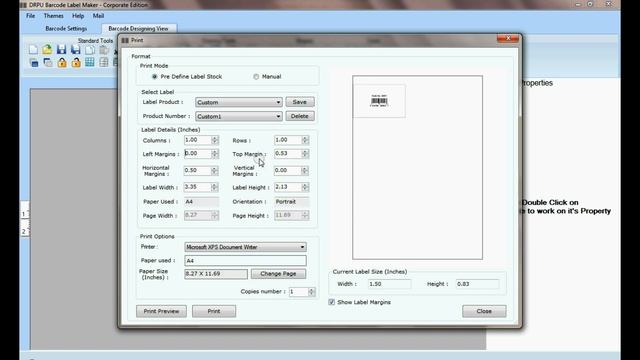Click the Print Preview button
This screenshot has width=640, height=360.
click(x=161, y=311)
